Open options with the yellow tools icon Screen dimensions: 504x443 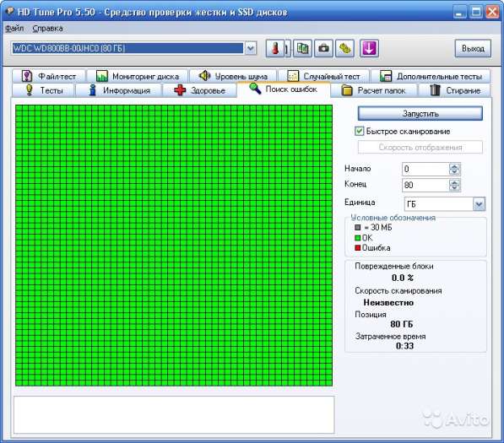tap(345, 48)
